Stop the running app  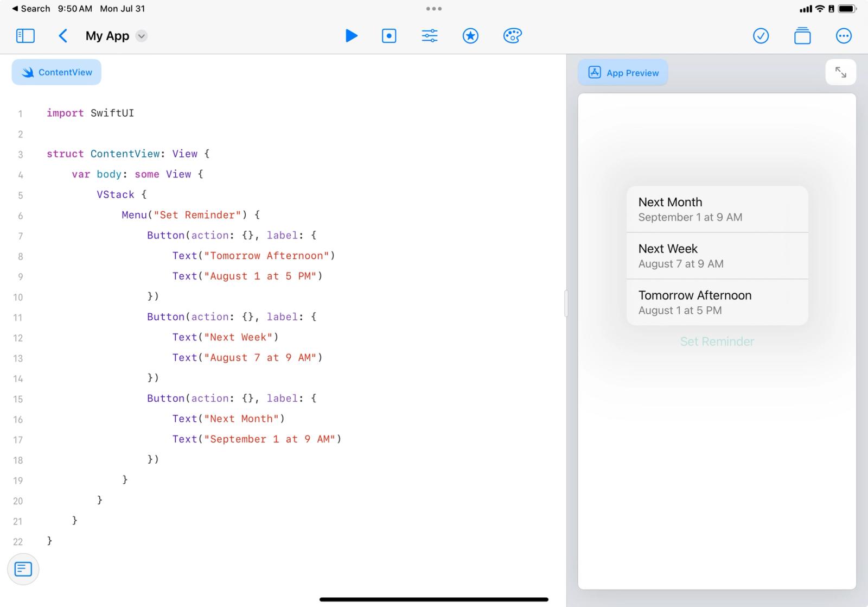click(389, 36)
